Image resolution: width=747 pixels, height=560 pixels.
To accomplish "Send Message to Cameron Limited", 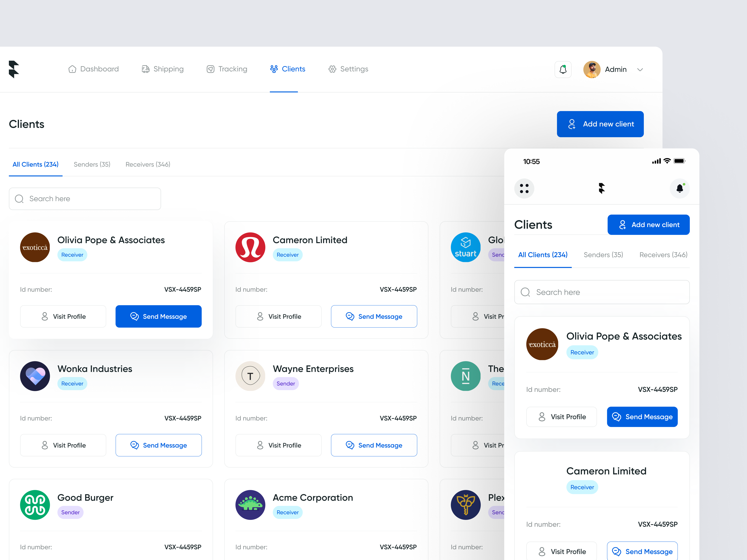I will [x=374, y=316].
